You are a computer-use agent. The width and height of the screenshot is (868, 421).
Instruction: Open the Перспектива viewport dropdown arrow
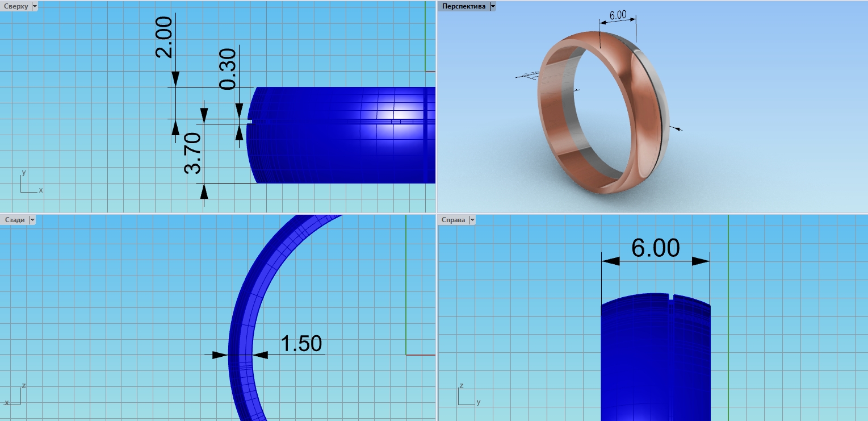[492, 6]
